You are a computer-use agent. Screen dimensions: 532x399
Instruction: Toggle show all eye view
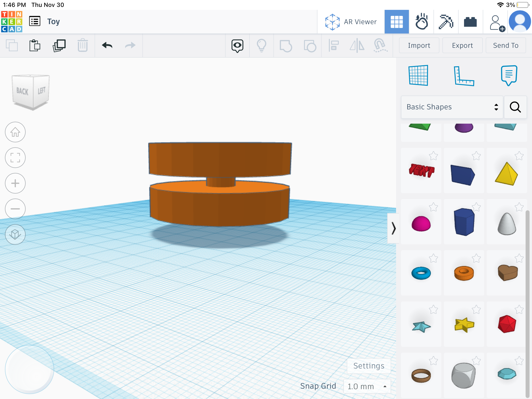237,46
